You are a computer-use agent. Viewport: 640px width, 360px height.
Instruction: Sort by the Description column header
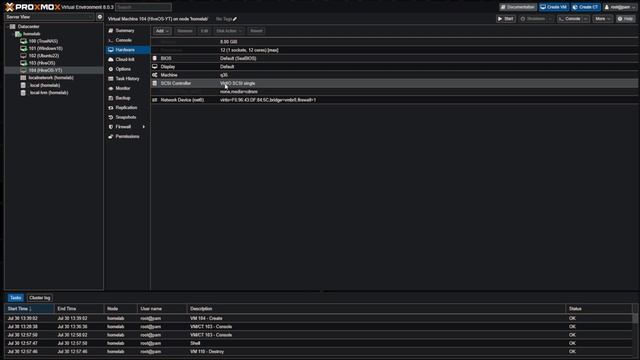tap(376, 309)
